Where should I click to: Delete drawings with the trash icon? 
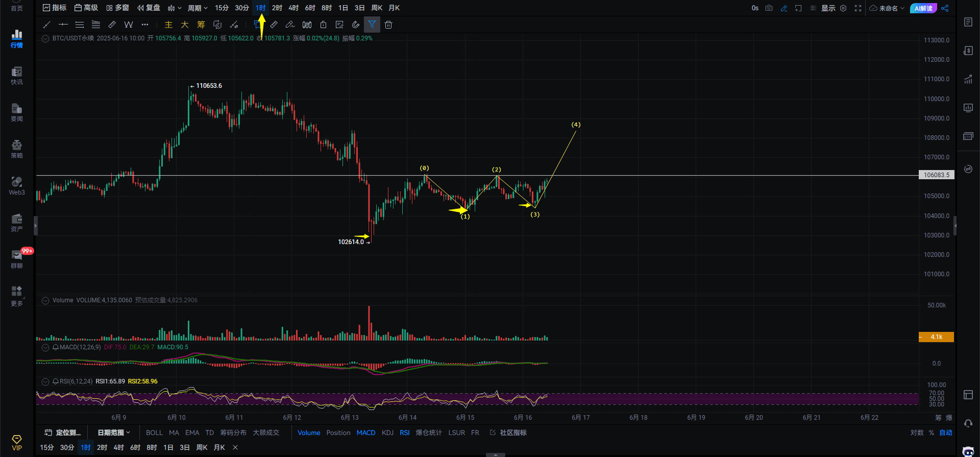(388, 25)
